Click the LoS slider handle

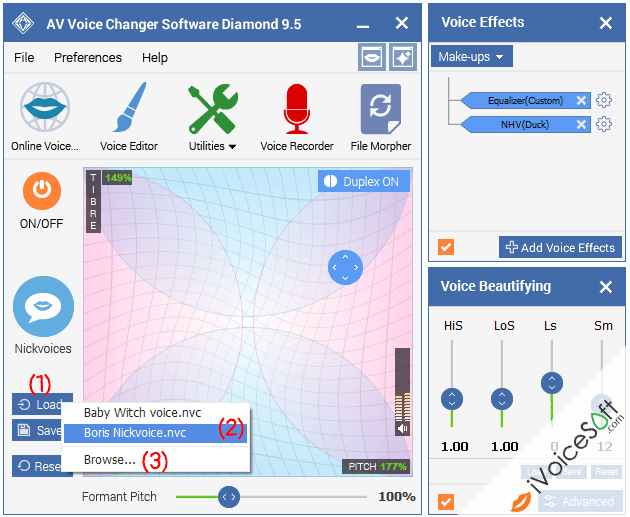pos(502,399)
